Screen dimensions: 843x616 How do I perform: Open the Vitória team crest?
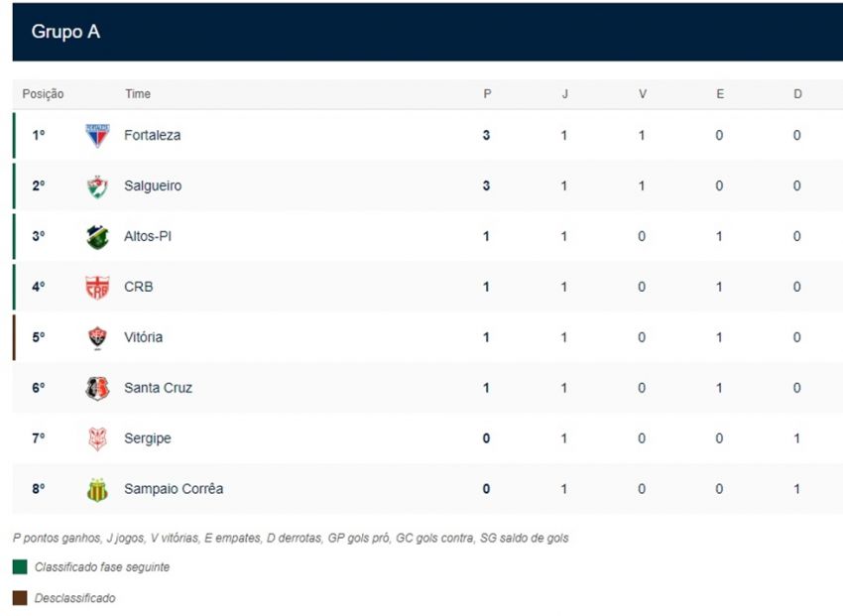pyautogui.click(x=97, y=337)
